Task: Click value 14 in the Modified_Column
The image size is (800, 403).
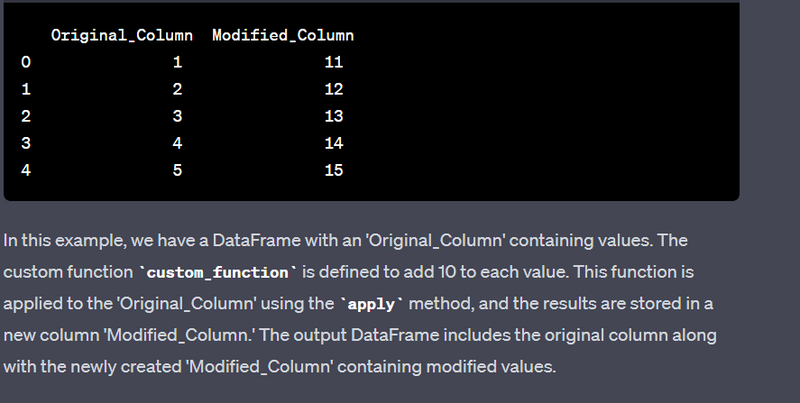Action: 333,144
